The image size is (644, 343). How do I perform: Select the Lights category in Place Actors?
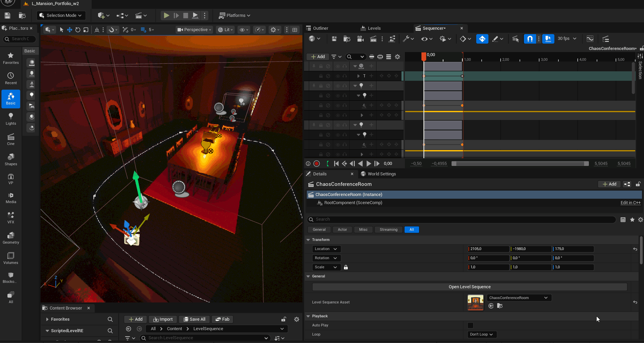(11, 119)
